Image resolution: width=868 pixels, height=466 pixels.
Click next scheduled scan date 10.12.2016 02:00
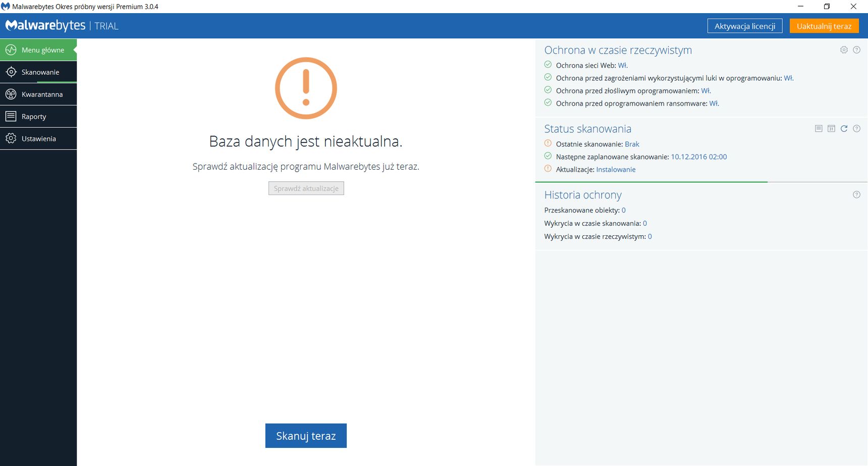(x=699, y=157)
